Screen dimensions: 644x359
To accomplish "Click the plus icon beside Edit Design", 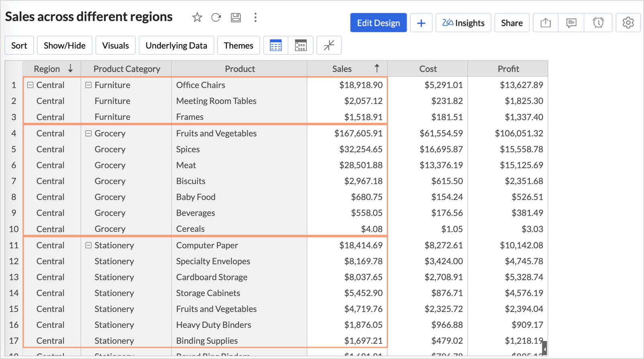I will [x=421, y=23].
